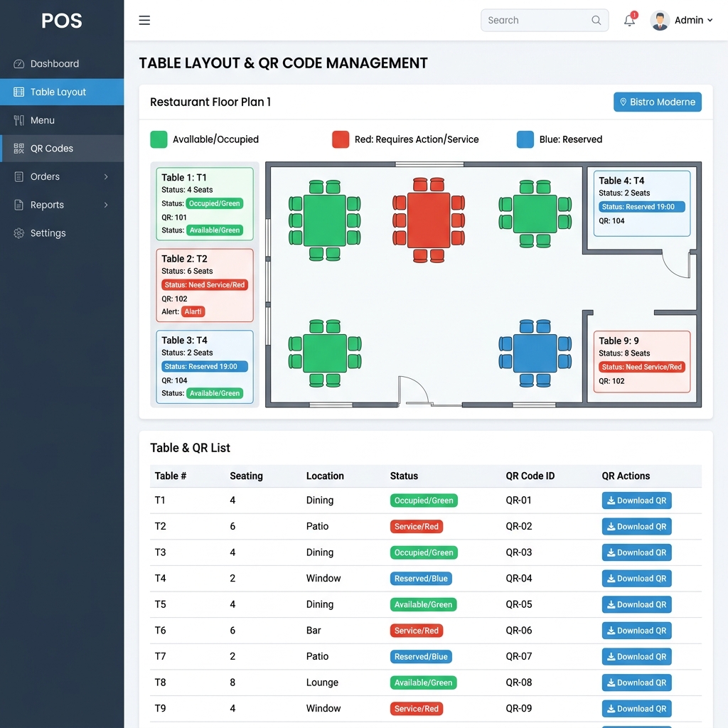
Task: Click the hamburger menu icon
Action: point(144,21)
